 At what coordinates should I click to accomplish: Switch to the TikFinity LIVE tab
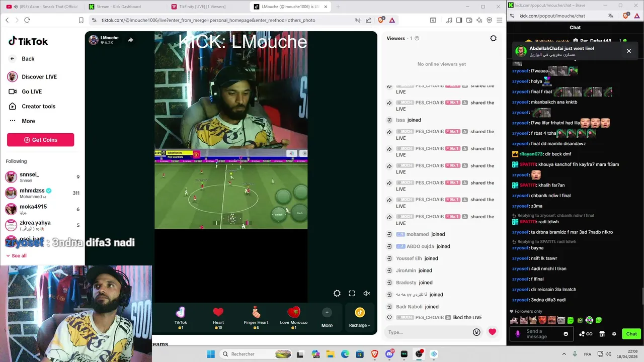pyautogui.click(x=206, y=7)
